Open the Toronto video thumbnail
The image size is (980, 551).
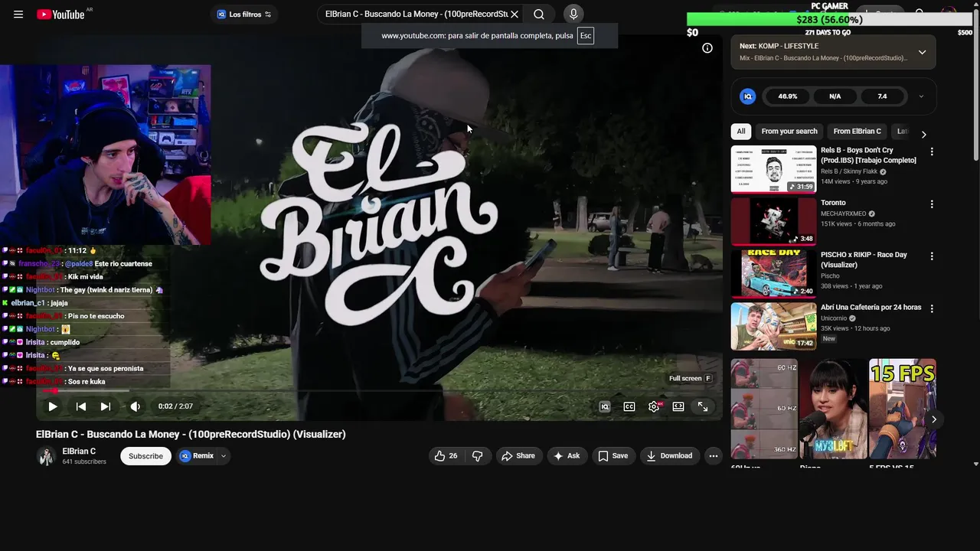point(773,222)
